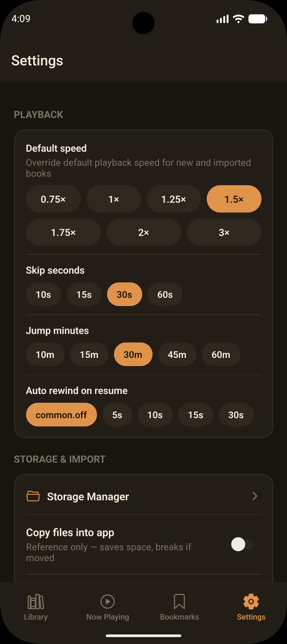Tap the battery icon in status bar
Viewport: 287px width, 644px height.
click(x=258, y=19)
